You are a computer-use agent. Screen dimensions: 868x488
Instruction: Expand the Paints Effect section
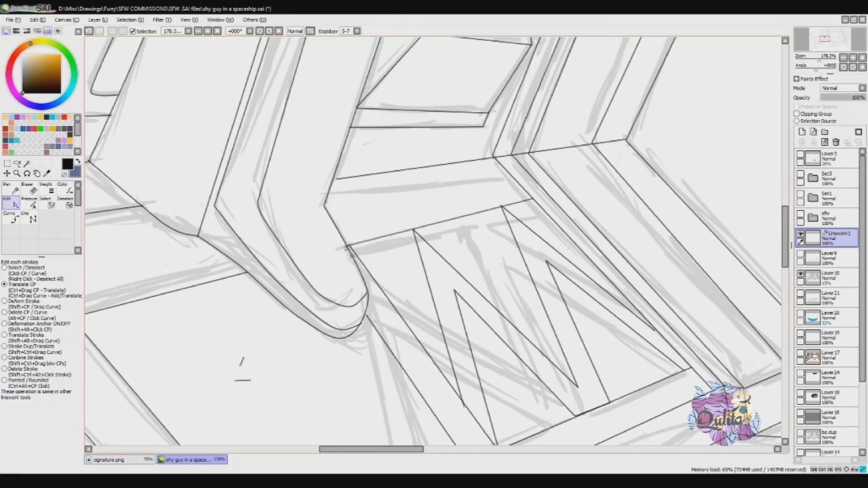coord(796,79)
